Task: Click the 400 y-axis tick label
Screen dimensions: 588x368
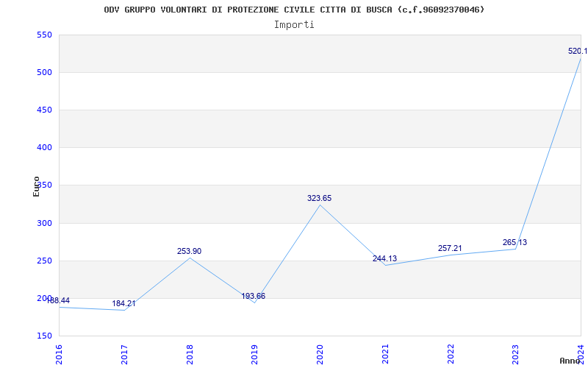Action: [x=43, y=147]
